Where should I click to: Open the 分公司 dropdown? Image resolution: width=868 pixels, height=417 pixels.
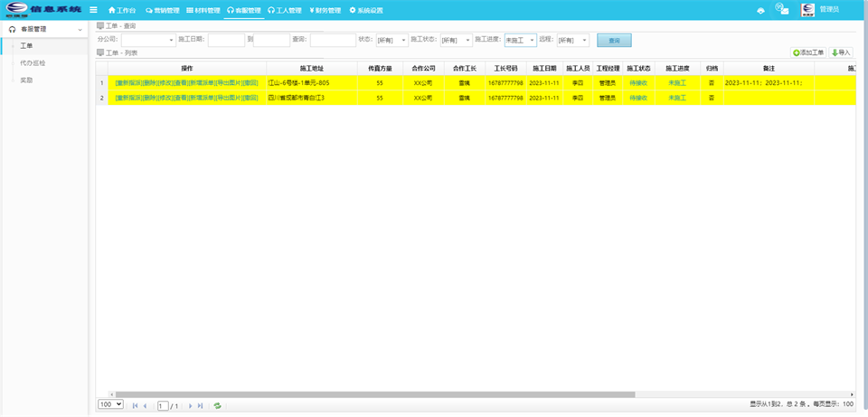pyautogui.click(x=148, y=41)
